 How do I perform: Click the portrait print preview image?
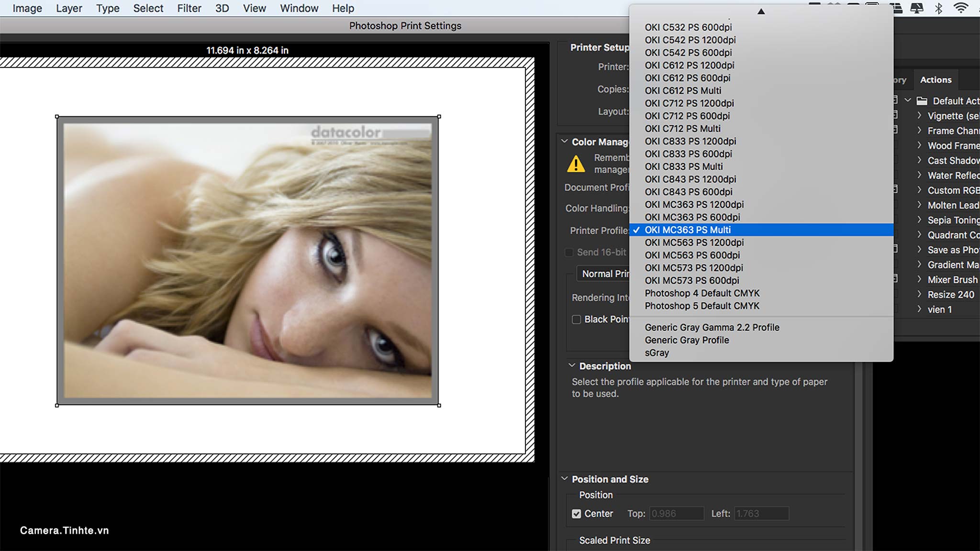pos(248,261)
